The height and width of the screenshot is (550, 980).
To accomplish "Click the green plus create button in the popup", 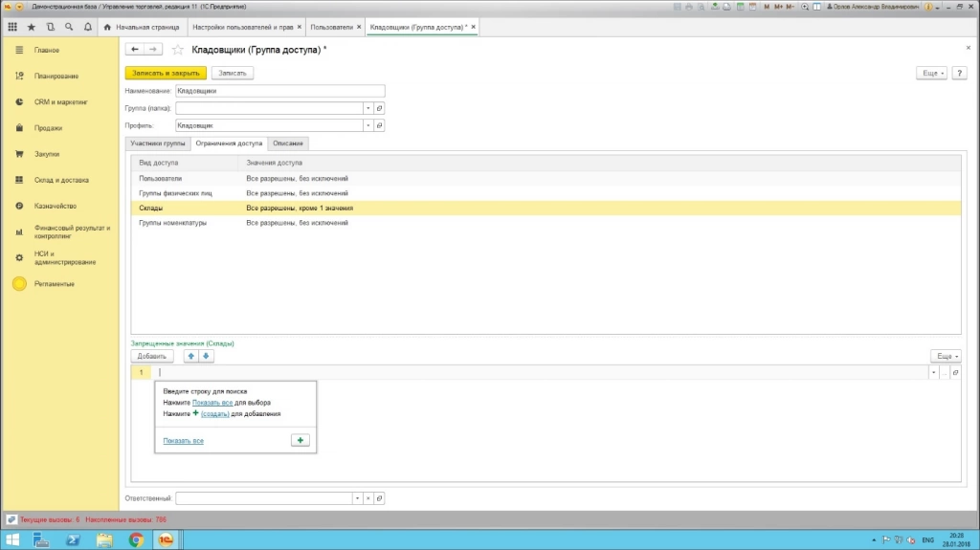I will click(x=300, y=441).
